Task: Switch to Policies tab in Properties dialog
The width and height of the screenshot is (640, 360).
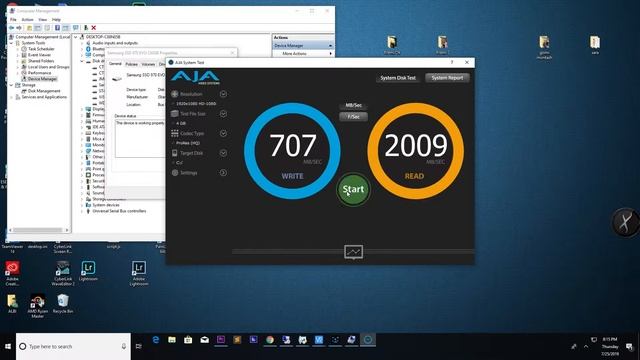Action: pyautogui.click(x=131, y=64)
